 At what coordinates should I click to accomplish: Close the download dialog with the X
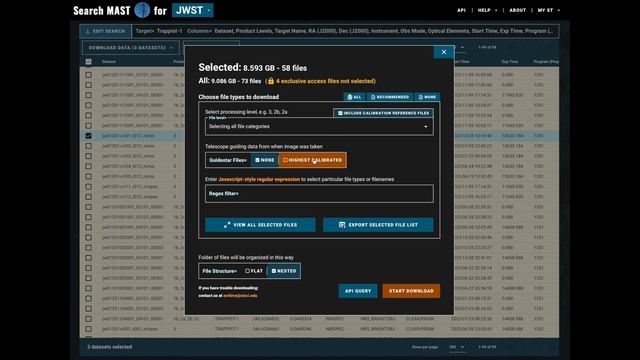click(444, 52)
